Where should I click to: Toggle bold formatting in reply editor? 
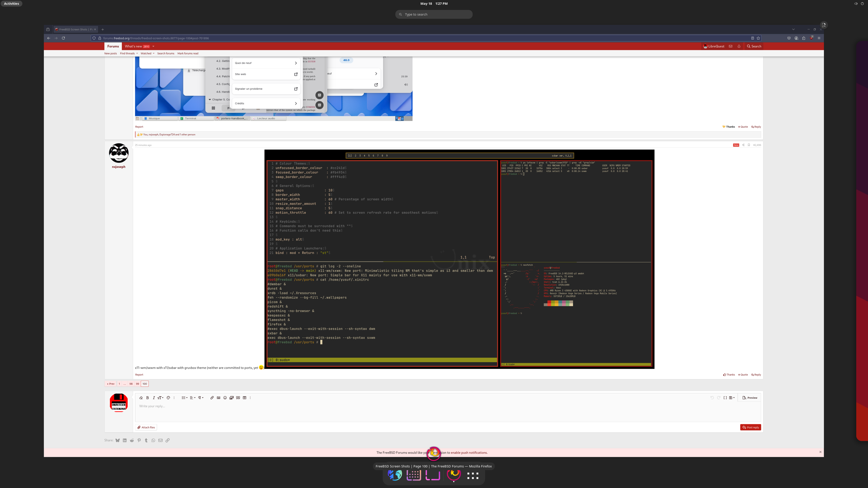147,398
